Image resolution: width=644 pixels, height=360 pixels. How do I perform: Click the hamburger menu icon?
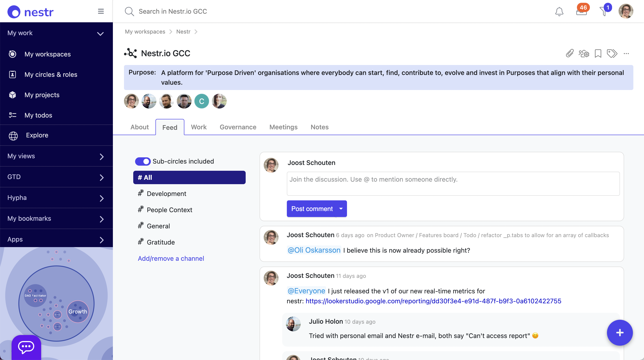(x=101, y=11)
